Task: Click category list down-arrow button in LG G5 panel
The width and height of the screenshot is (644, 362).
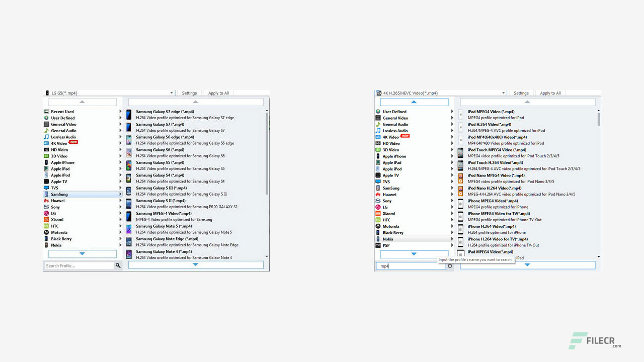Action: [x=82, y=254]
